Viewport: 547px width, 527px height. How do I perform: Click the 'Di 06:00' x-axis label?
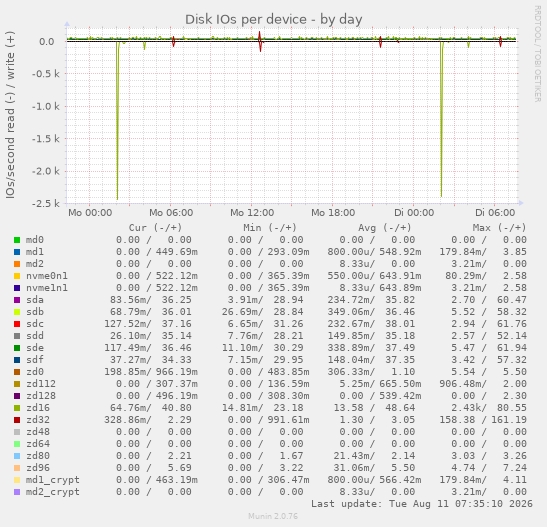coord(495,213)
